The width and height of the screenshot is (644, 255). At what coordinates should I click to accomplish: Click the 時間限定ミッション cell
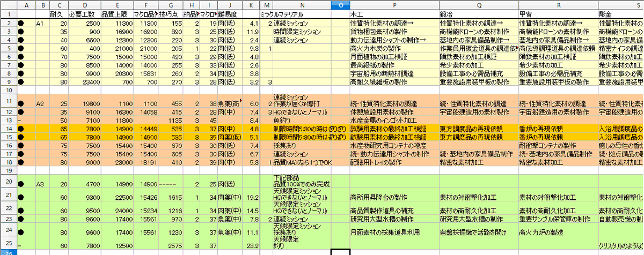[302, 32]
